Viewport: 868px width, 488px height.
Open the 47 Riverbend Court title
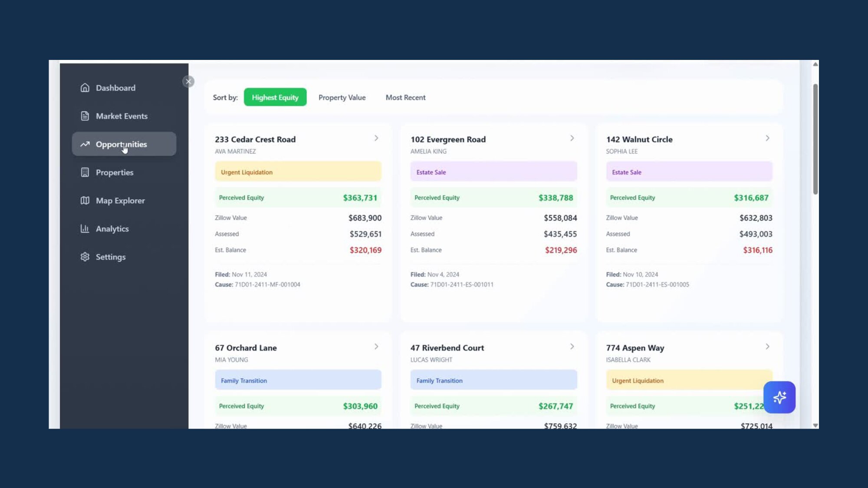click(447, 348)
